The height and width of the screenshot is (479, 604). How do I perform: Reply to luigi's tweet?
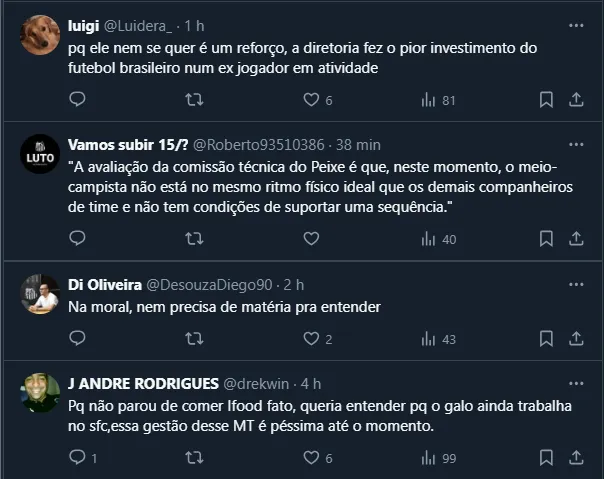(x=77, y=100)
